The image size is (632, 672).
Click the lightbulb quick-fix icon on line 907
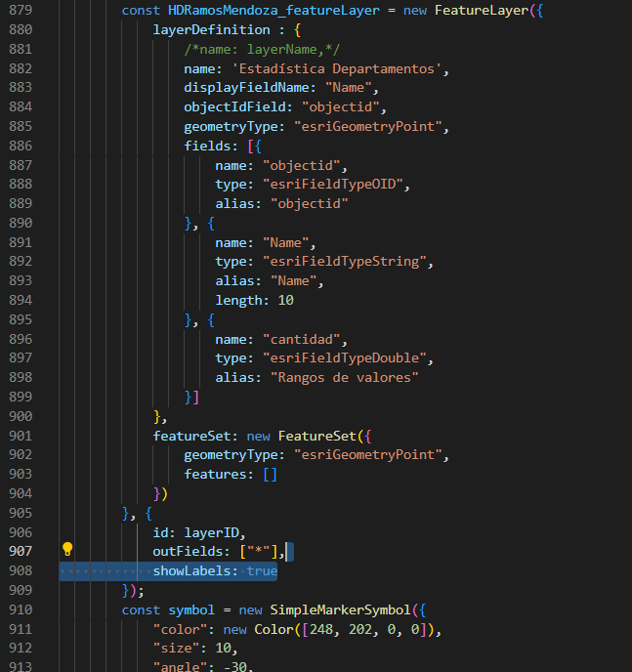tap(67, 549)
